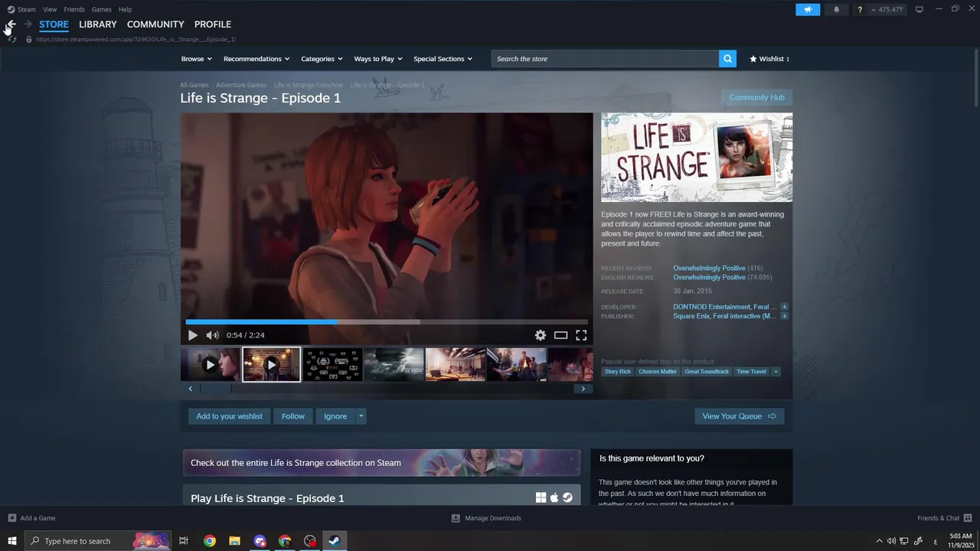Viewport: 980px width, 551px height.
Task: Click the SteamOS platform icon
Action: [x=567, y=497]
